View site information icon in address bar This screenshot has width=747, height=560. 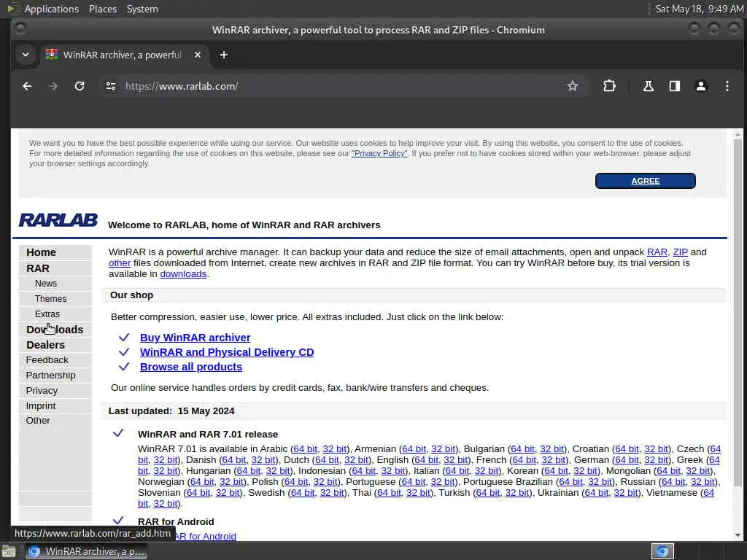(x=111, y=86)
